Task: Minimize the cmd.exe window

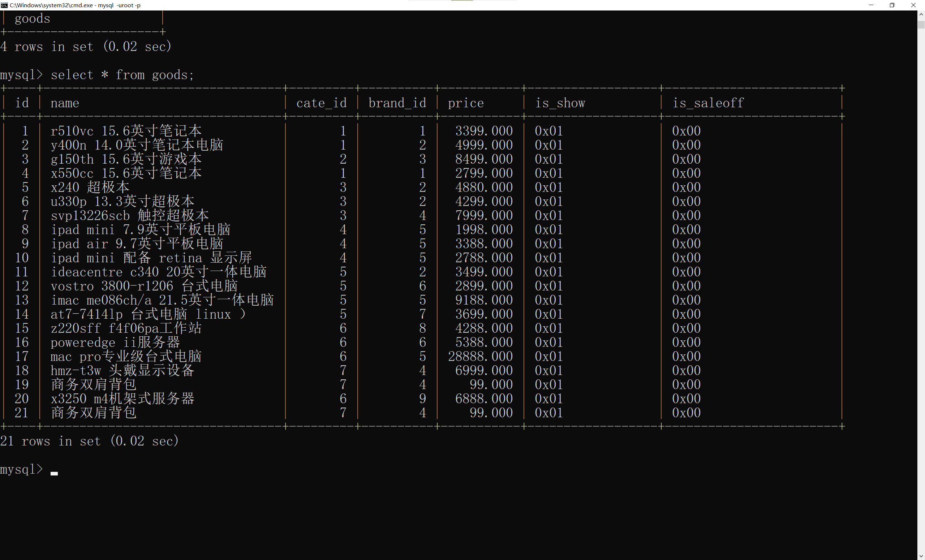Action: coord(871,5)
